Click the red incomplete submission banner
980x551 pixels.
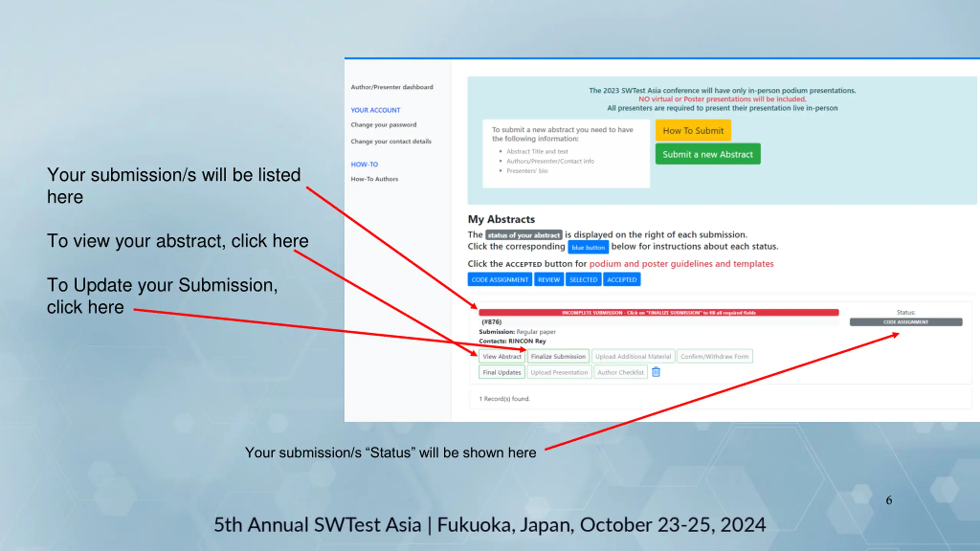658,313
